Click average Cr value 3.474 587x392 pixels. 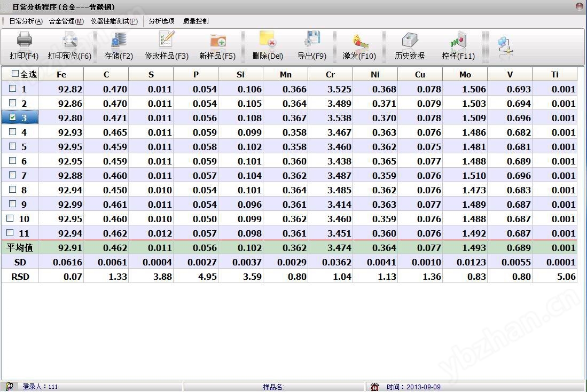point(339,248)
